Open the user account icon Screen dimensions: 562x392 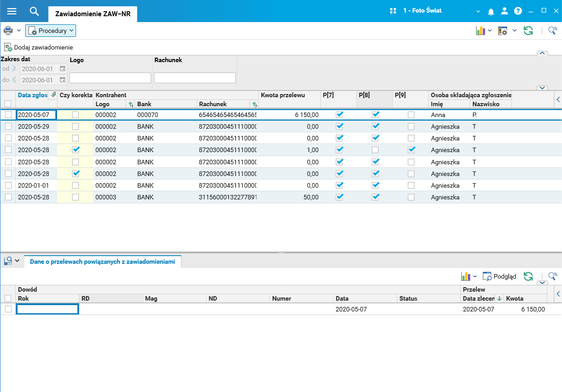(504, 11)
